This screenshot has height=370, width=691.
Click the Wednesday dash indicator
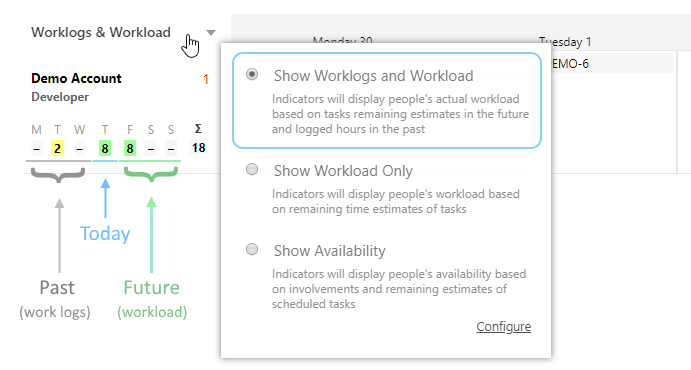pos(79,148)
